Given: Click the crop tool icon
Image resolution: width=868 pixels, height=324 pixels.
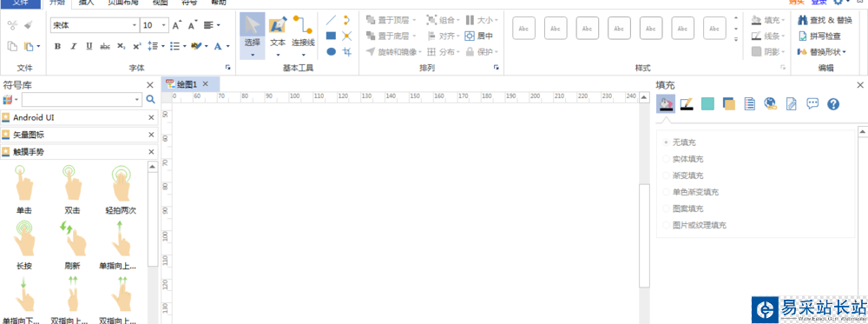Looking at the screenshot, I should [346, 51].
